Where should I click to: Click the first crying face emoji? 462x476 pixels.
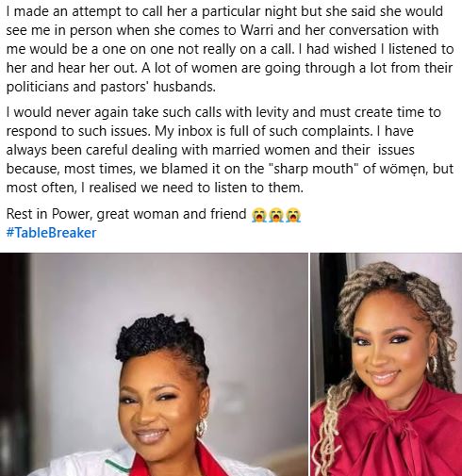point(259,215)
